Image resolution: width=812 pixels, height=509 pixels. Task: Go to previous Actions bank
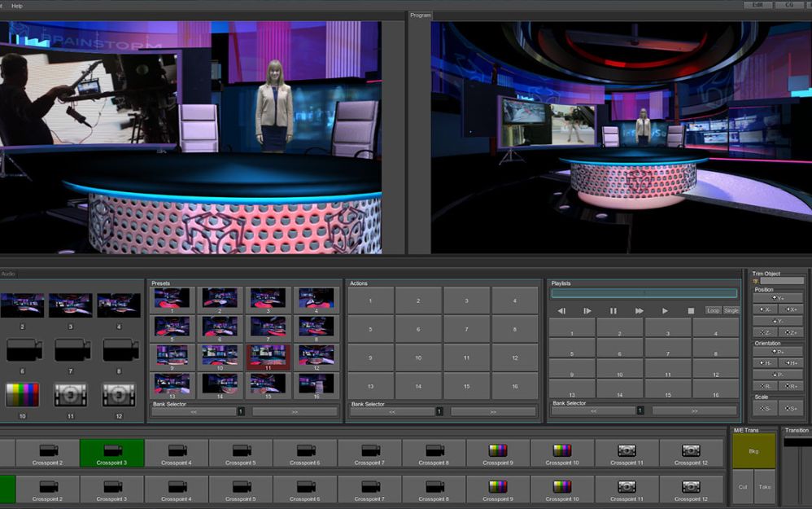point(391,412)
